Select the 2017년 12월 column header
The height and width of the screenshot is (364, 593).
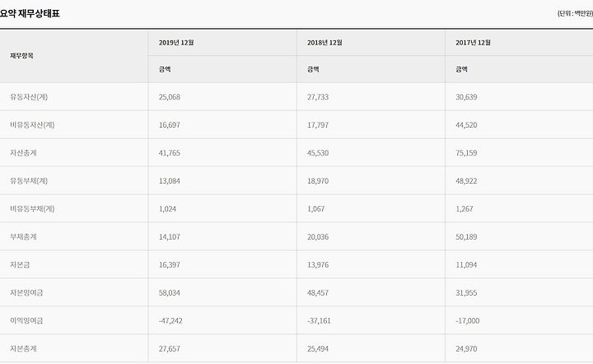[473, 43]
